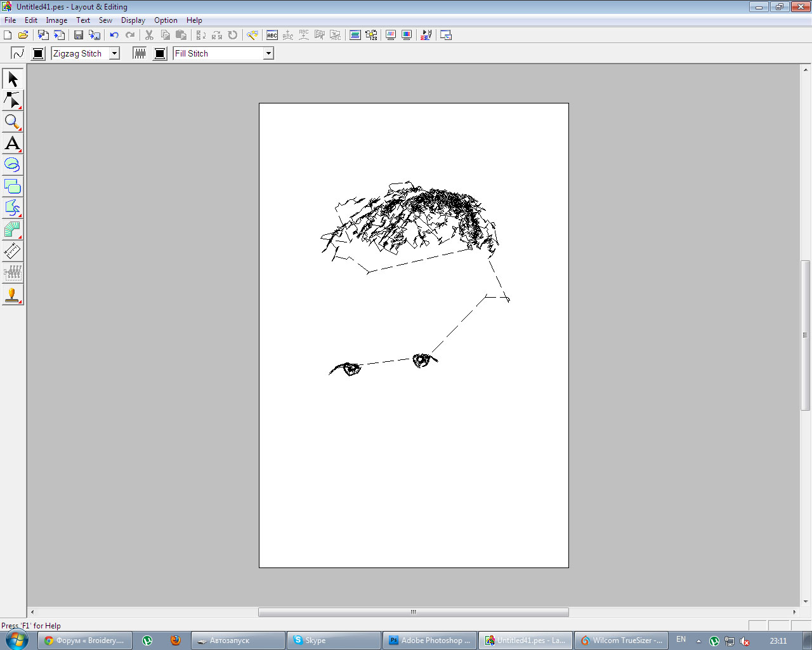The height and width of the screenshot is (650, 812).
Task: Expand the Fill Stitch region type dropdown
Action: click(268, 53)
